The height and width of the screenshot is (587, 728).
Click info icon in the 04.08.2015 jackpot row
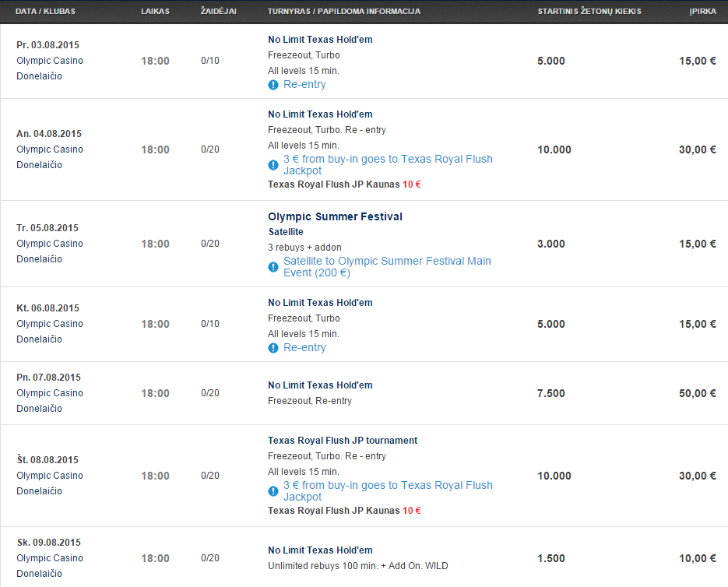coord(273,165)
